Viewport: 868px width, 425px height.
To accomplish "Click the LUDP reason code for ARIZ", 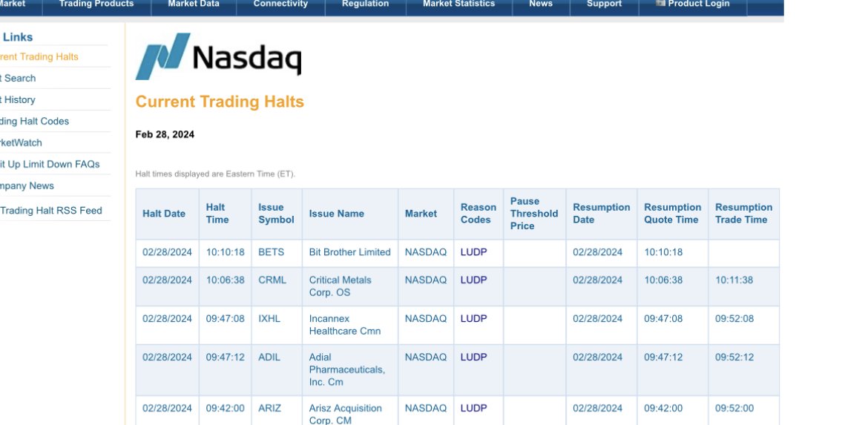I will point(474,409).
